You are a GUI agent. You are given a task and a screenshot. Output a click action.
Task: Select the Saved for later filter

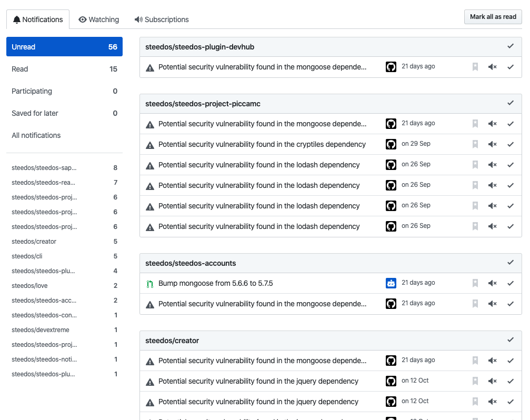coord(34,113)
